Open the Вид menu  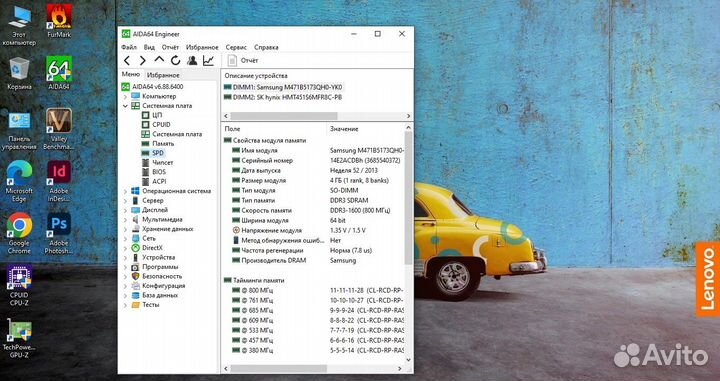(149, 47)
